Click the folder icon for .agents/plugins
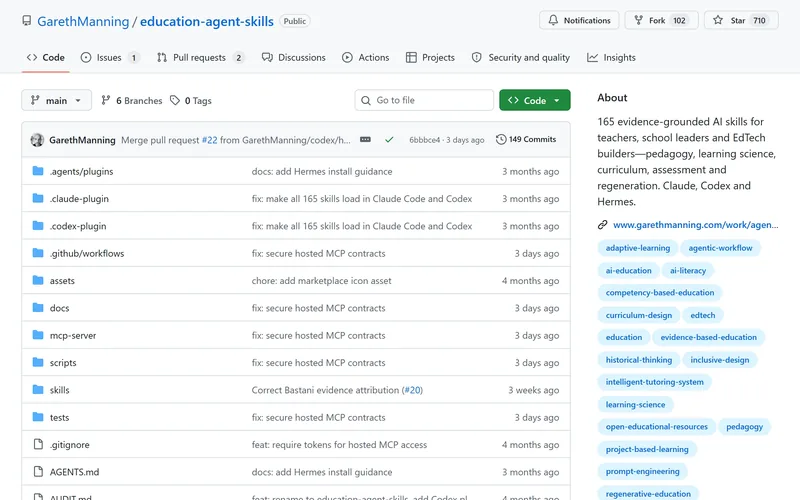The image size is (800, 500). [x=38, y=171]
